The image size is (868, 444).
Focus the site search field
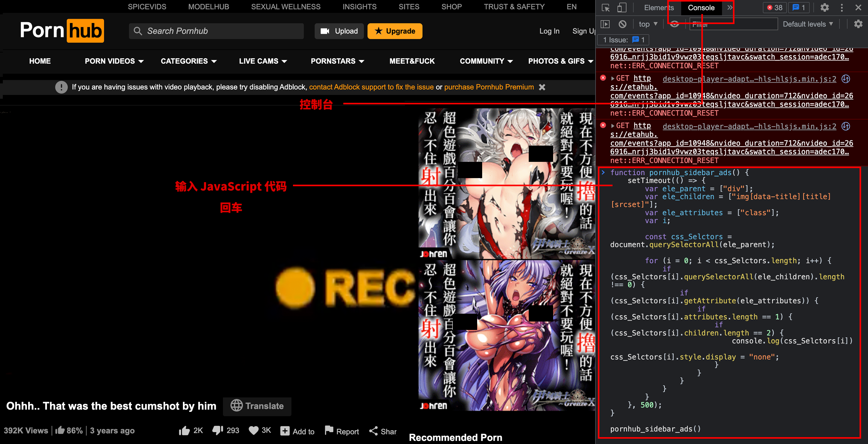click(x=216, y=31)
